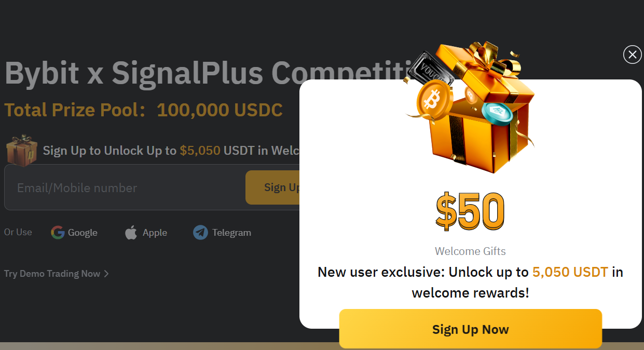Choose the Apple sign-in text label
The height and width of the screenshot is (350, 644).
tap(155, 233)
